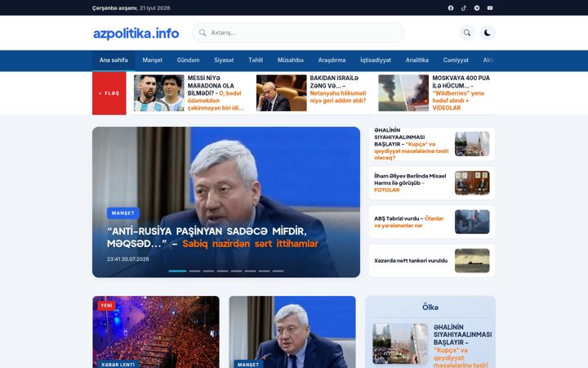
Task: Open the TikTok social icon
Action: point(464,8)
